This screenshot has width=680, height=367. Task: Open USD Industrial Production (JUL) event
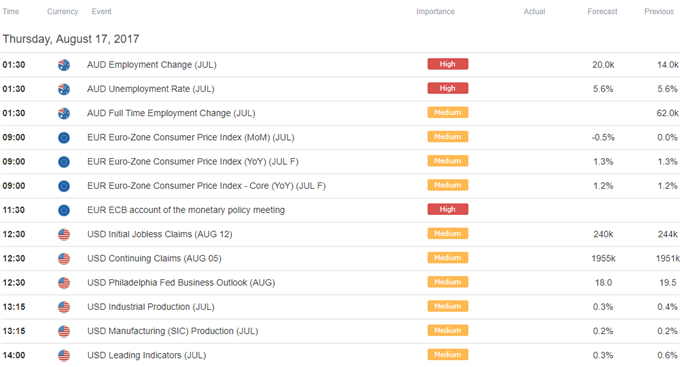(150, 307)
